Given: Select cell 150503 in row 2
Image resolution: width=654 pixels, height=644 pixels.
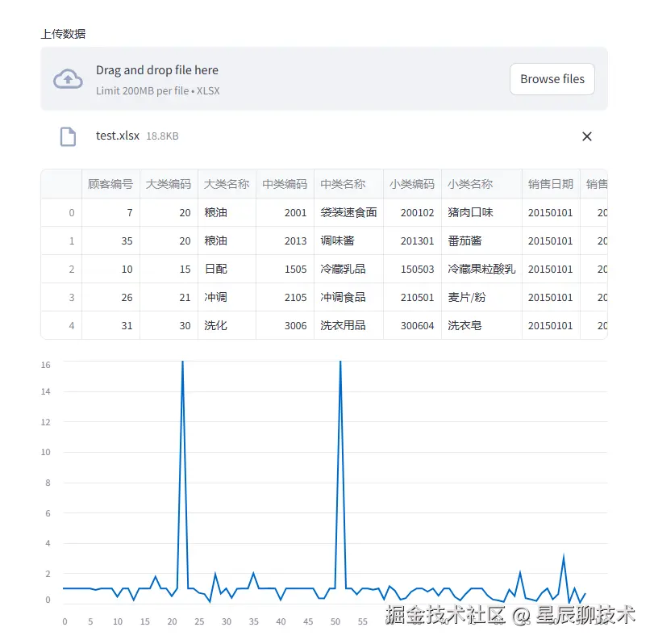Looking at the screenshot, I should click(412, 269).
